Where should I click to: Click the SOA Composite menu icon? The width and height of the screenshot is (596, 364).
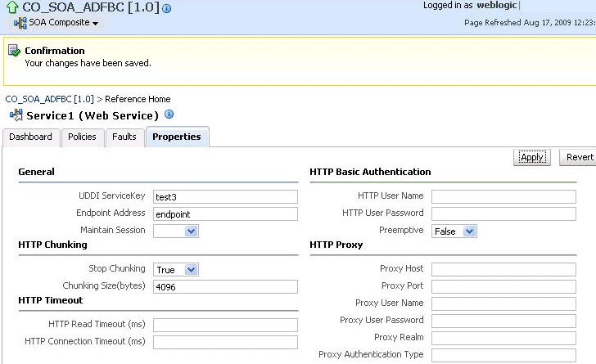[x=20, y=23]
